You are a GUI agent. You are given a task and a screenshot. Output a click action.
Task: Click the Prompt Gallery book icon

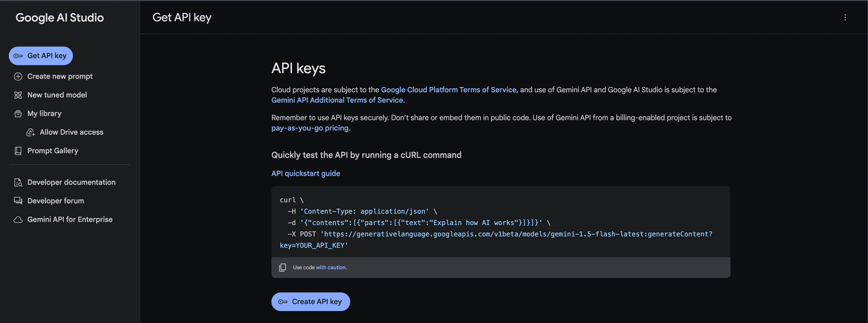coord(18,151)
